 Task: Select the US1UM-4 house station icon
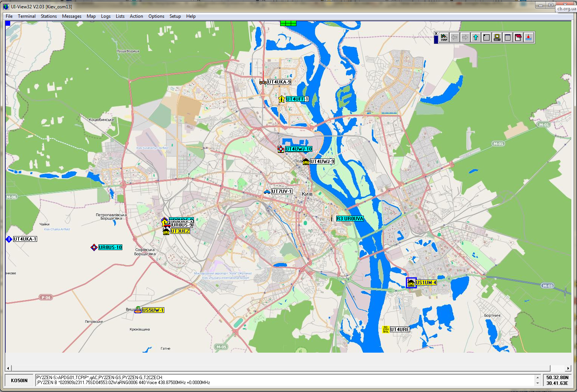[x=411, y=283]
